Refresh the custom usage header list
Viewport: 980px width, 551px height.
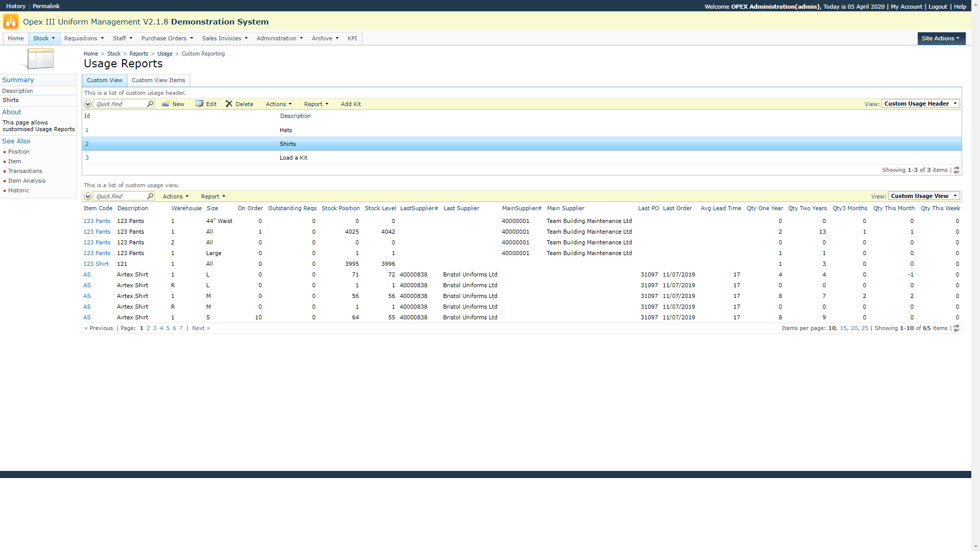(x=957, y=170)
